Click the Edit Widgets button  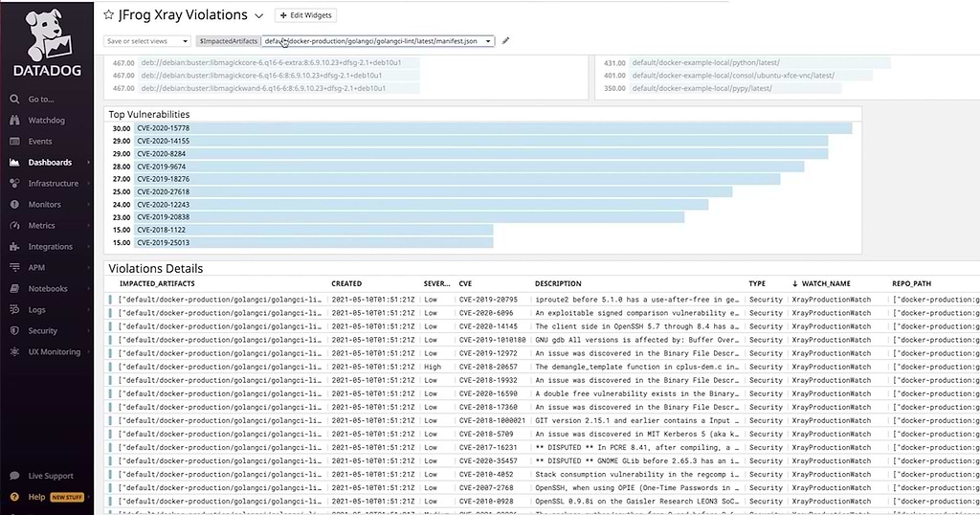point(305,15)
